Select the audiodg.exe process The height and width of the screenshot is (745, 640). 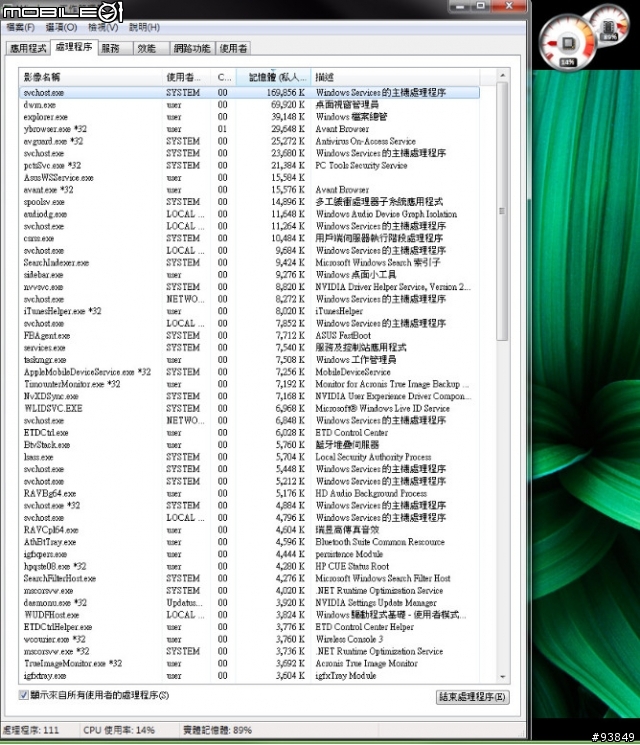[x=249, y=214]
